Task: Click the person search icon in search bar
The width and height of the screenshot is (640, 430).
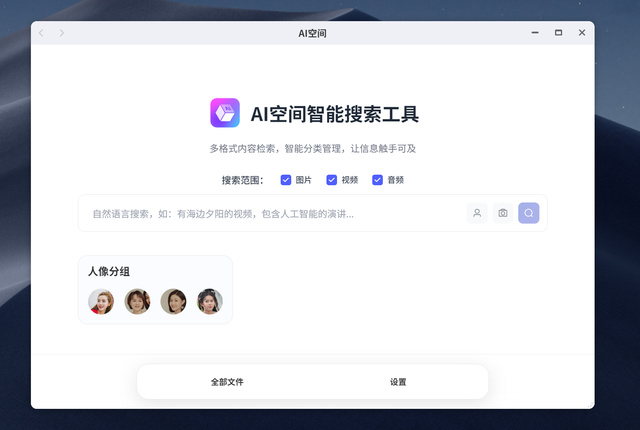Action: pyautogui.click(x=477, y=213)
